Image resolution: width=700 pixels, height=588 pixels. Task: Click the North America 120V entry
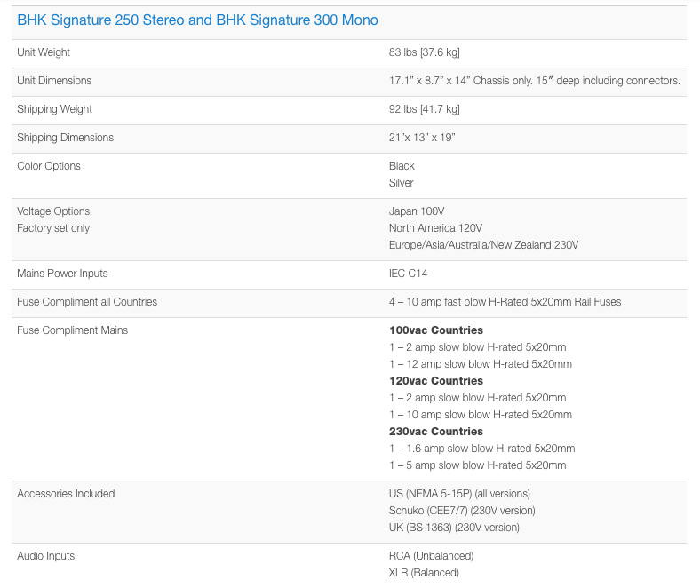pyautogui.click(x=435, y=228)
